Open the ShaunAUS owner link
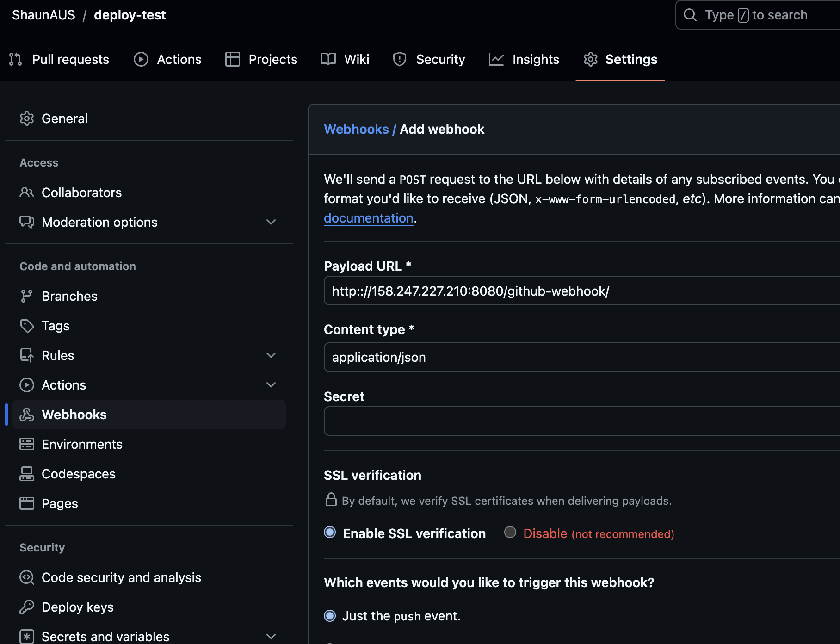This screenshot has width=840, height=644. (43, 15)
